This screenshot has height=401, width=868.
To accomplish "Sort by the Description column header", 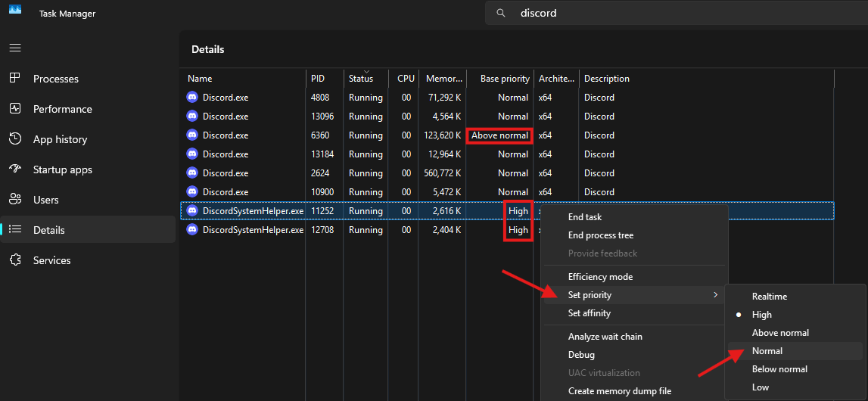I will (707, 79).
